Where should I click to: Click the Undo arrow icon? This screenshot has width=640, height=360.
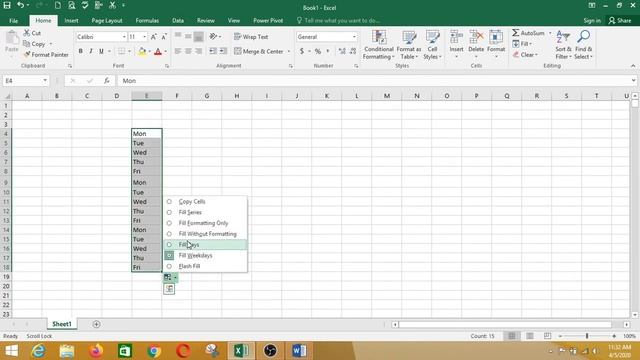pos(20,5)
